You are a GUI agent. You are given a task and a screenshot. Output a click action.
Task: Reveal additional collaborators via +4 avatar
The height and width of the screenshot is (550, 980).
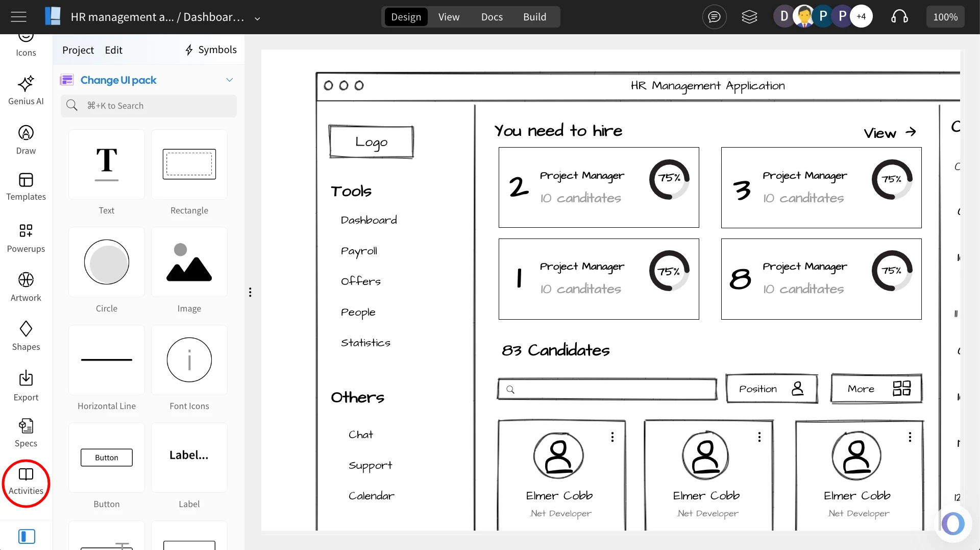coord(862,16)
